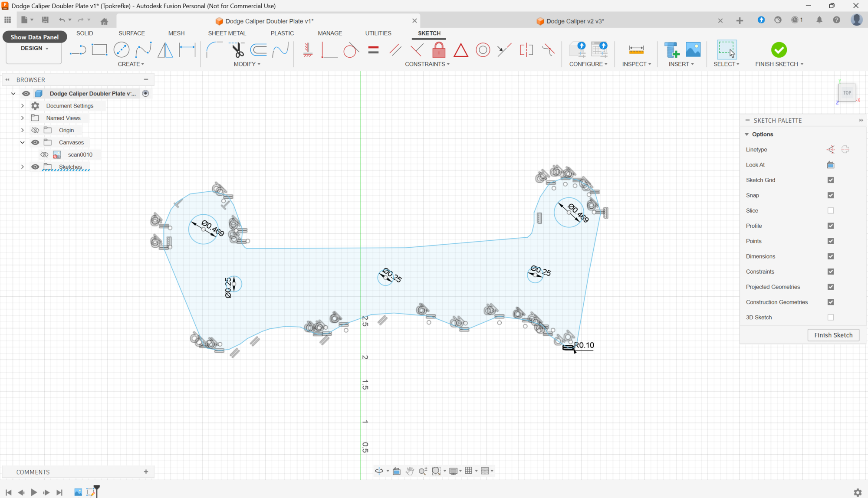Click the Sketch Dimension tool
This screenshot has width=868, height=498.
[x=187, y=50]
